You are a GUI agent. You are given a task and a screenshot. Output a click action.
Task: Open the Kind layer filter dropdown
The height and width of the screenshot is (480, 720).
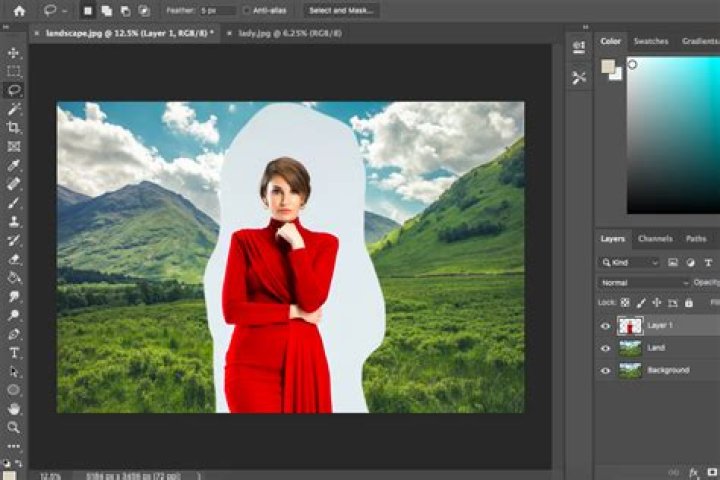tap(630, 262)
